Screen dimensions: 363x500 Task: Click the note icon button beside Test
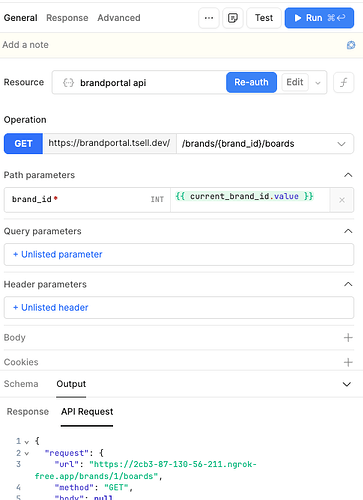click(233, 18)
